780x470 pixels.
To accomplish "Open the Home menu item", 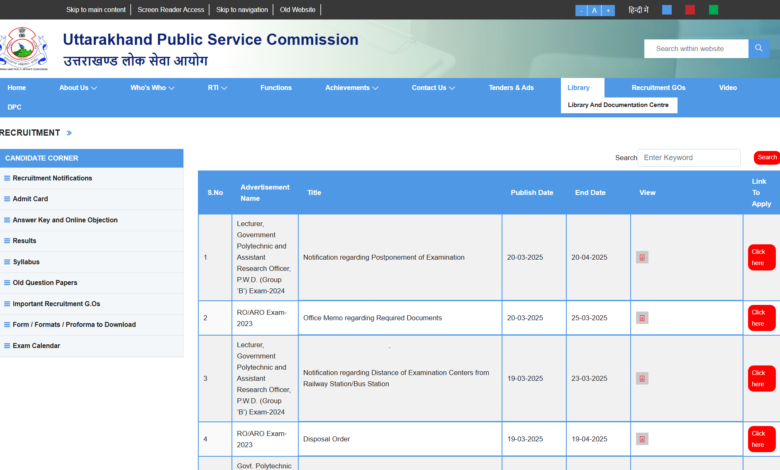I will coord(16,88).
